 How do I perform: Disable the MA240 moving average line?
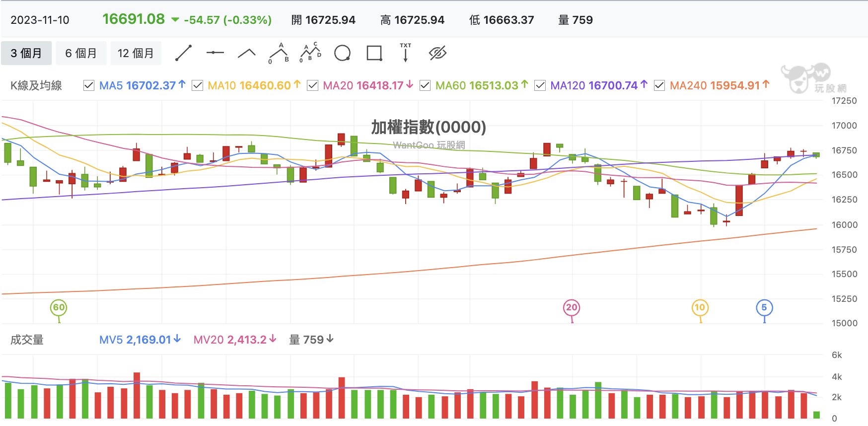tap(659, 86)
